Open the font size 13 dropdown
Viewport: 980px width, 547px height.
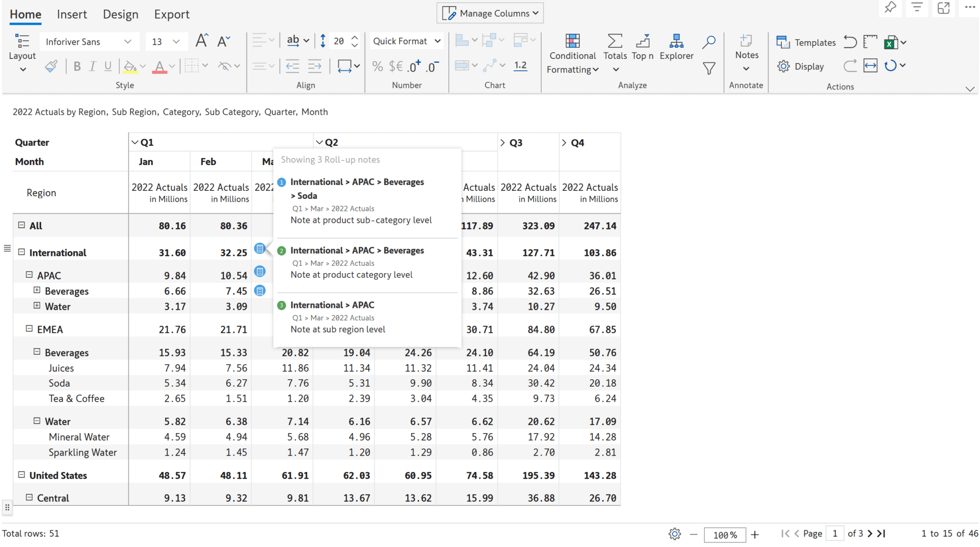166,42
